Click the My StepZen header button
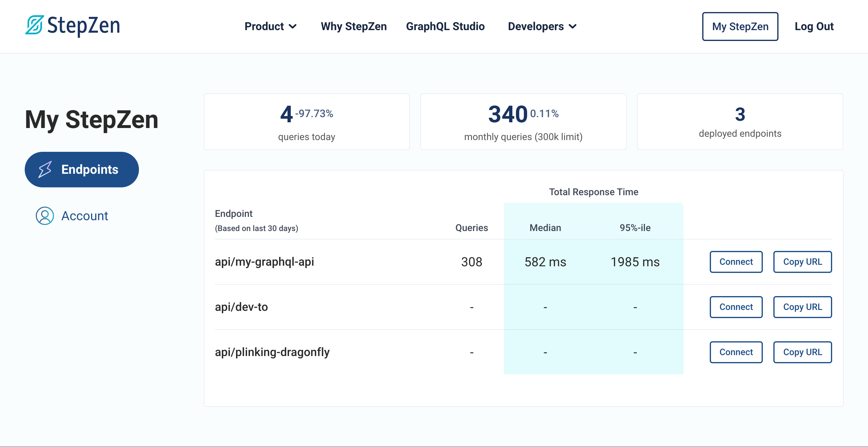The height and width of the screenshot is (447, 868). (740, 26)
